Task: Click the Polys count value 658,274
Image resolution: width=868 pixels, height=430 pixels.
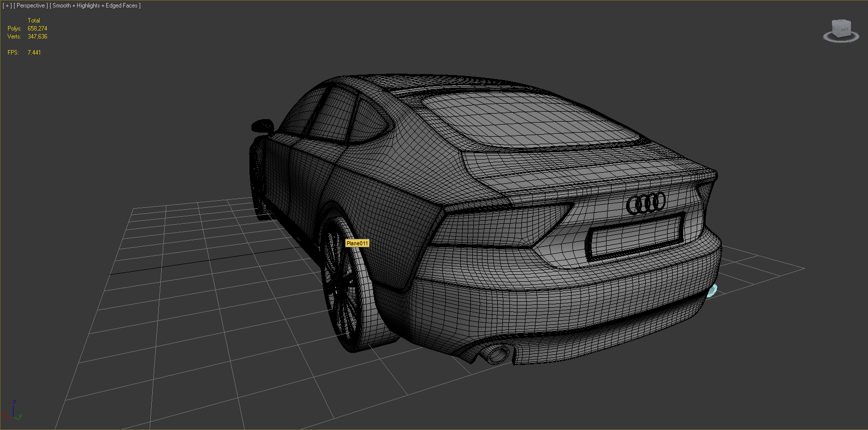Action: [x=38, y=29]
